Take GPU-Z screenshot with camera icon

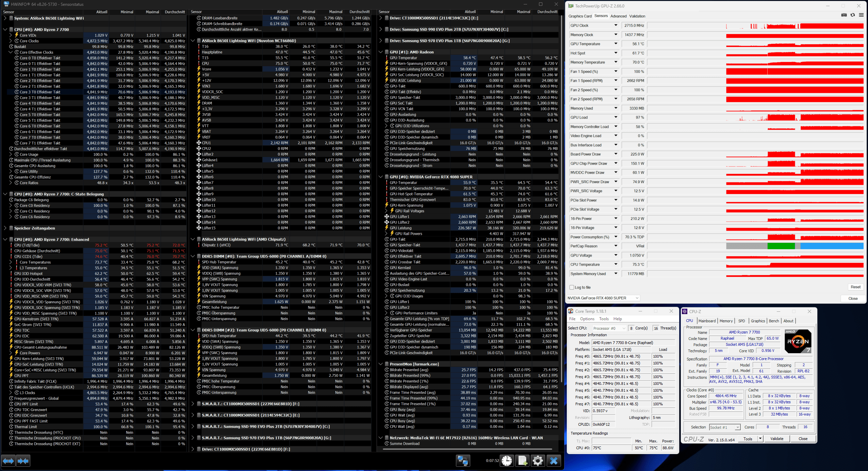pos(844,15)
